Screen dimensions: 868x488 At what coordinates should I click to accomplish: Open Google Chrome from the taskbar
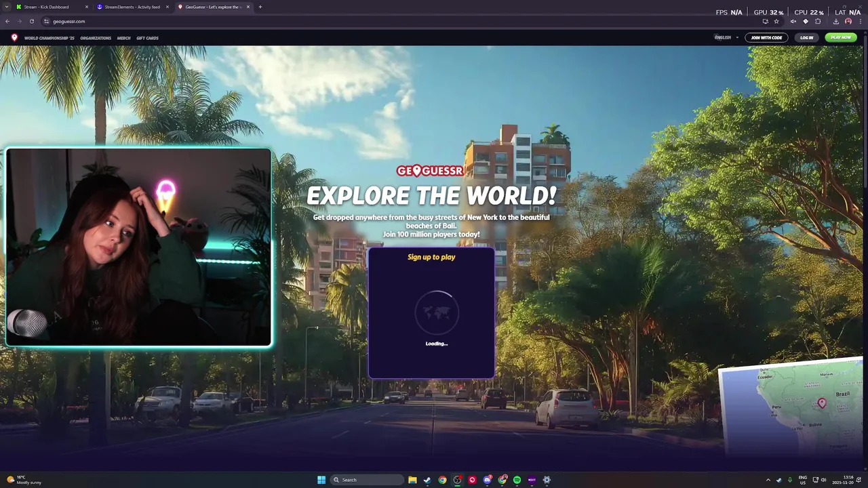(x=442, y=480)
